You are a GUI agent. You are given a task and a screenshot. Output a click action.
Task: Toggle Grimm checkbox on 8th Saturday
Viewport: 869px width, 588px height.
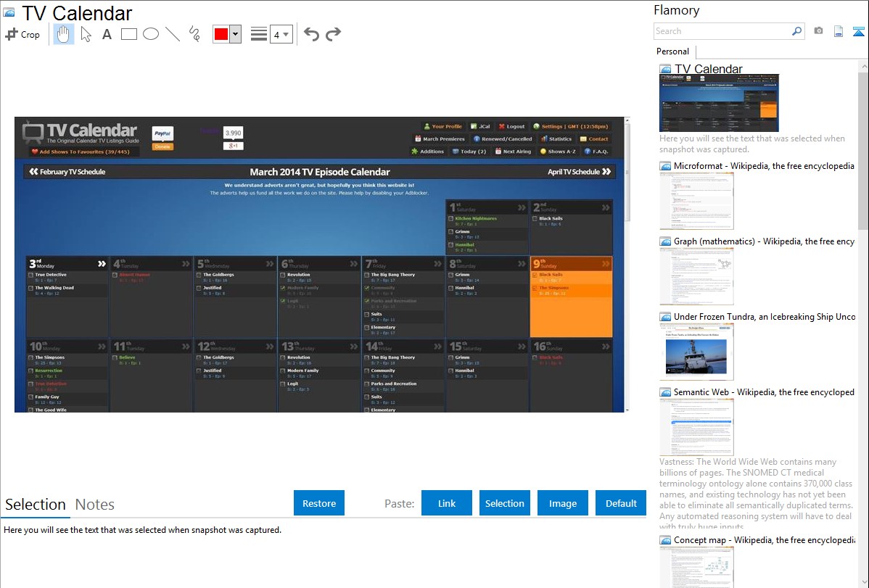[x=451, y=275]
